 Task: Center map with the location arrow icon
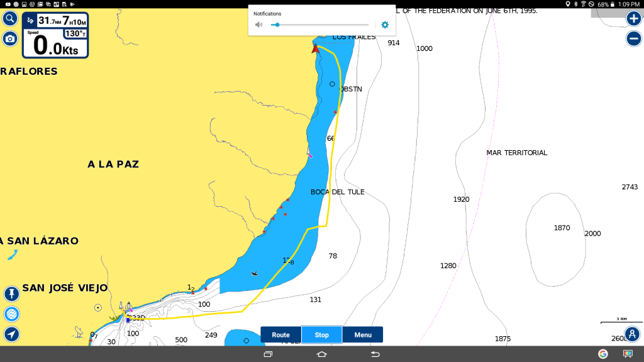point(11,334)
